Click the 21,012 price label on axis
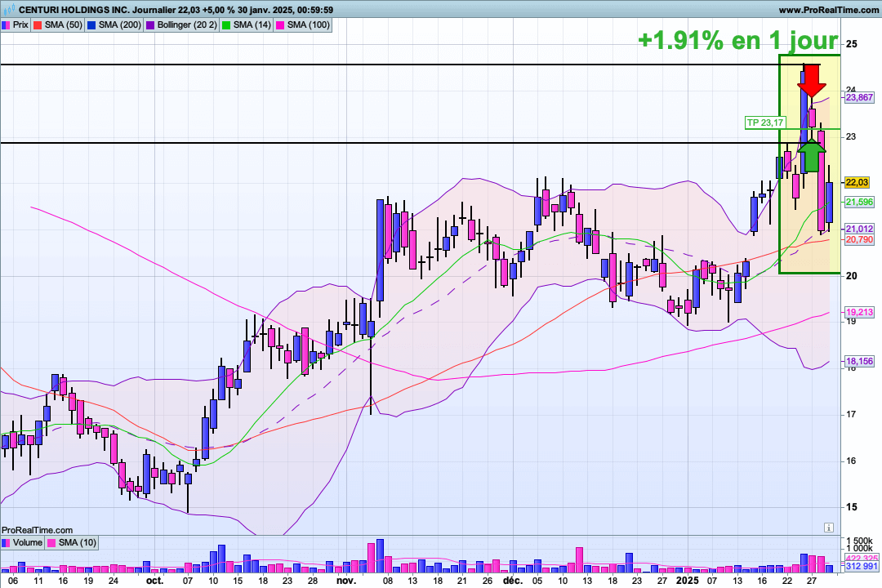The image size is (882, 588). (859, 229)
